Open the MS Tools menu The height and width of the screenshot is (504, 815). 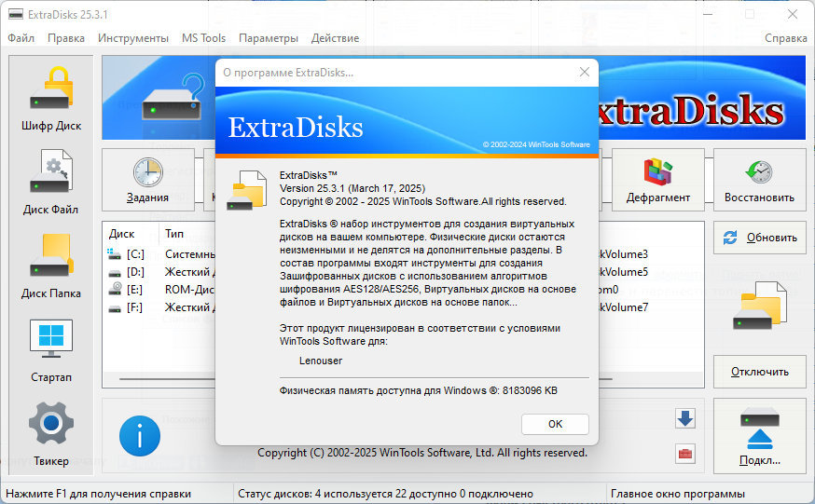(x=203, y=38)
